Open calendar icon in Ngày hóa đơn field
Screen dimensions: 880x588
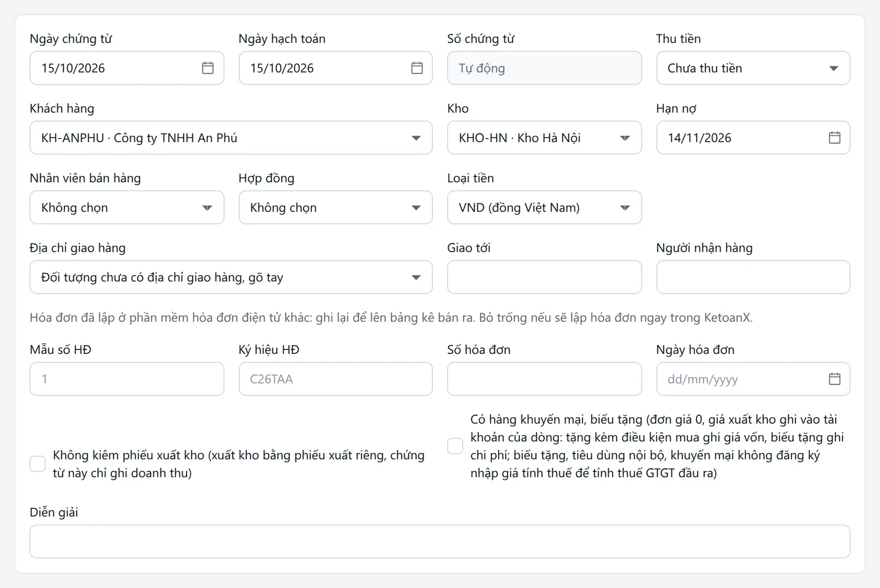tap(834, 379)
